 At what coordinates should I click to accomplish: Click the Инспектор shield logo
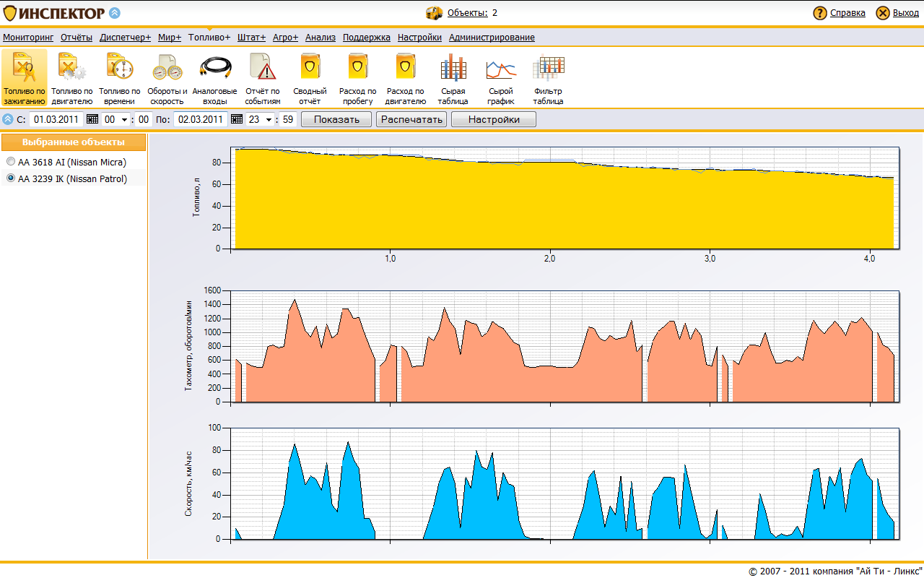tap(9, 13)
